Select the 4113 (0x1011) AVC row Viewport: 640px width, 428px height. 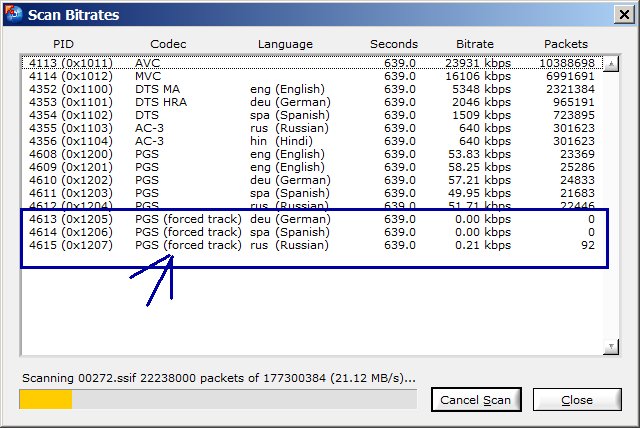tap(312, 63)
